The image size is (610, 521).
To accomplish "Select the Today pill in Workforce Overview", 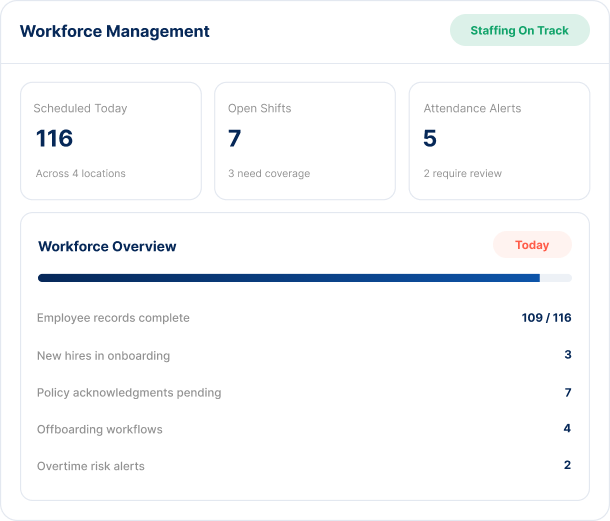I will pos(532,245).
